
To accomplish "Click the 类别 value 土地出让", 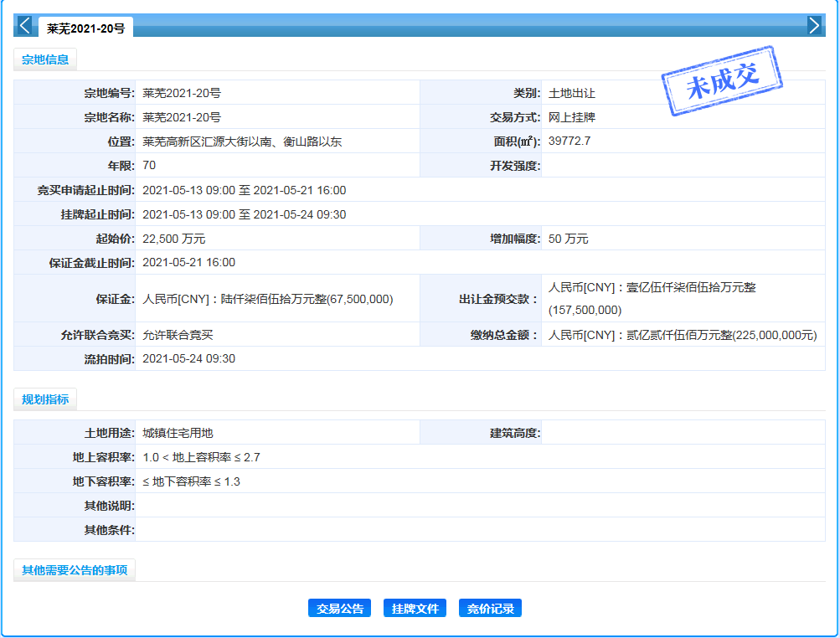I will tap(572, 93).
